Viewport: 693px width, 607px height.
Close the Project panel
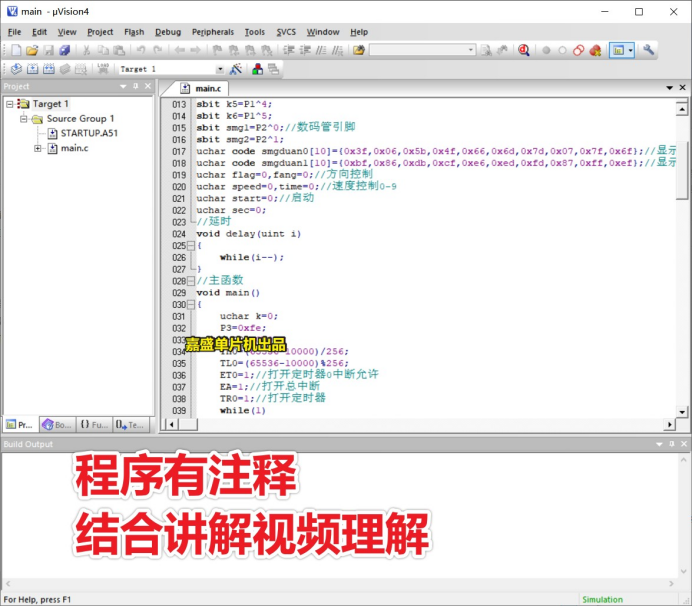pos(148,86)
